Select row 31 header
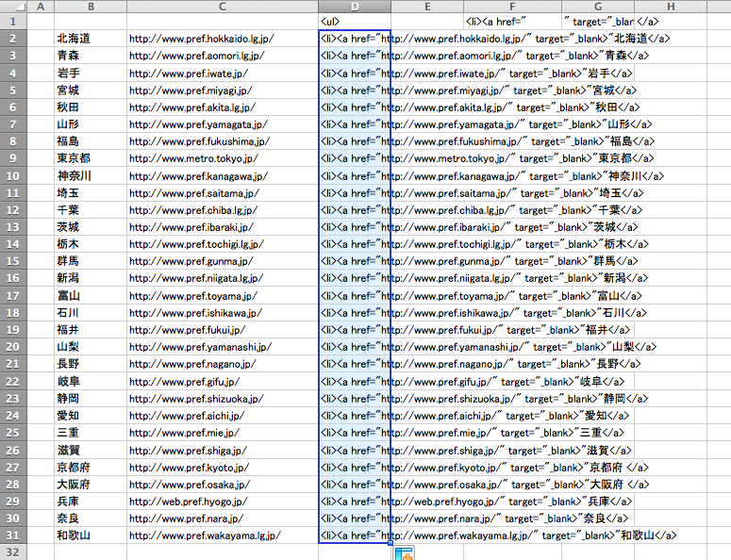 (x=13, y=535)
